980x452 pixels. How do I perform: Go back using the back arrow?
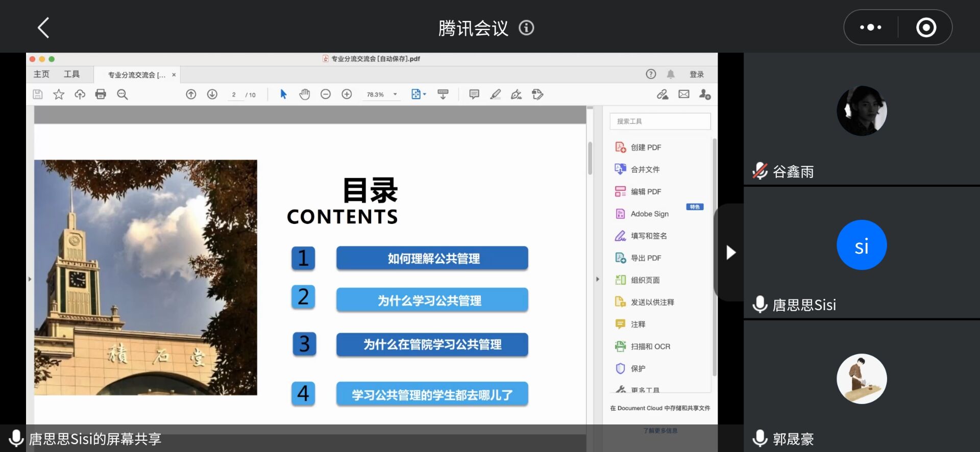pos(44,28)
